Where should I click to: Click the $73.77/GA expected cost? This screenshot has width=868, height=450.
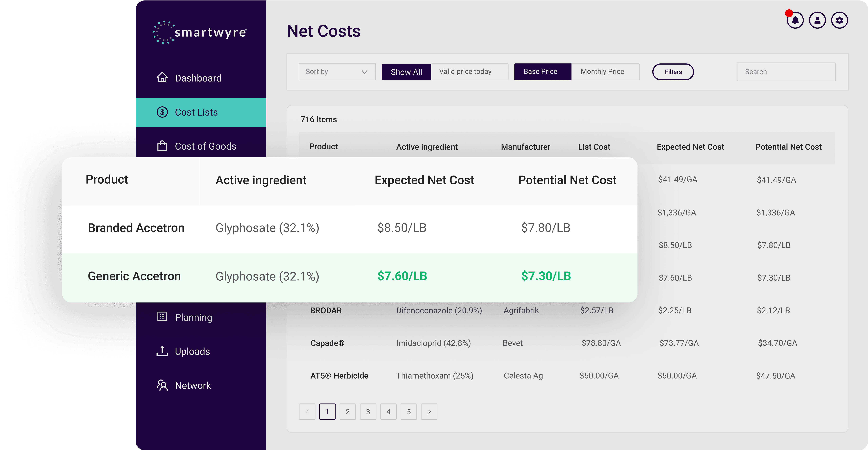(679, 343)
